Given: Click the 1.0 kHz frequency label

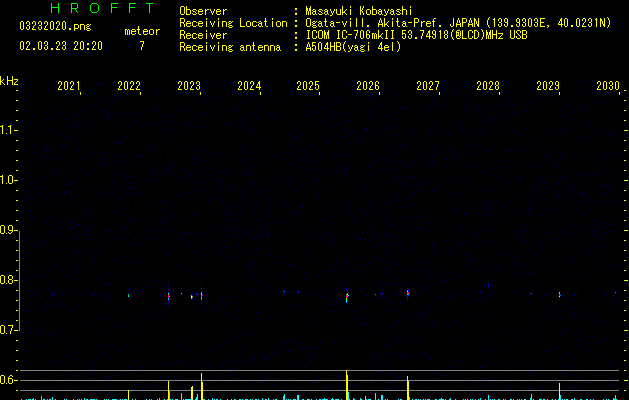Looking at the screenshot, I should click(x=8, y=180).
